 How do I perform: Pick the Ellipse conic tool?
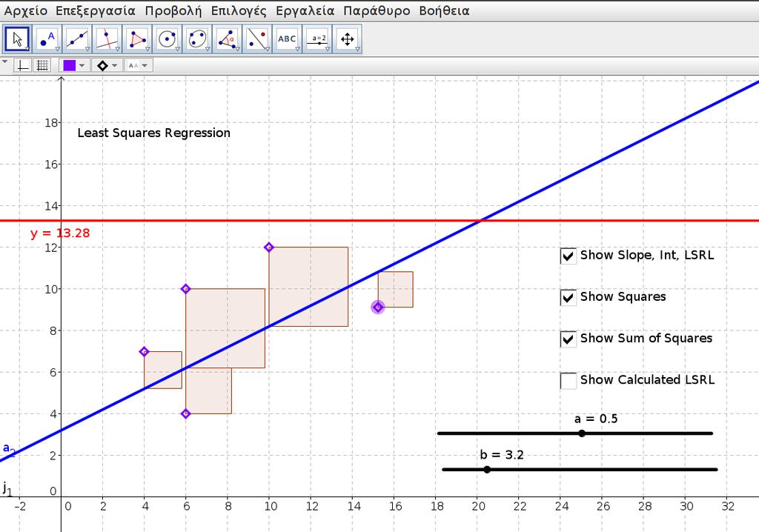[197, 39]
